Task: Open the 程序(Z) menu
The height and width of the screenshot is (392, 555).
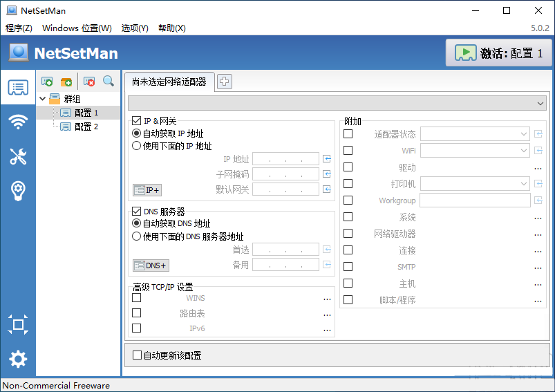Action: pos(19,28)
